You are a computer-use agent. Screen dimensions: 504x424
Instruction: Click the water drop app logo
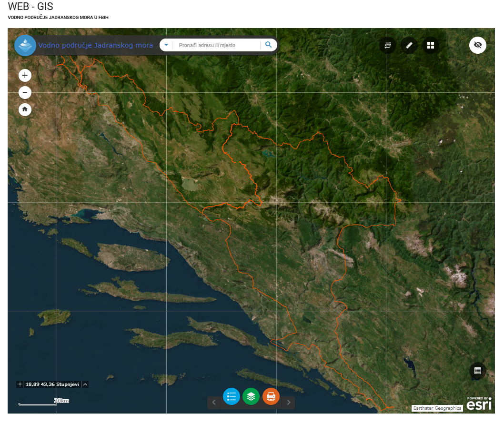coord(25,45)
